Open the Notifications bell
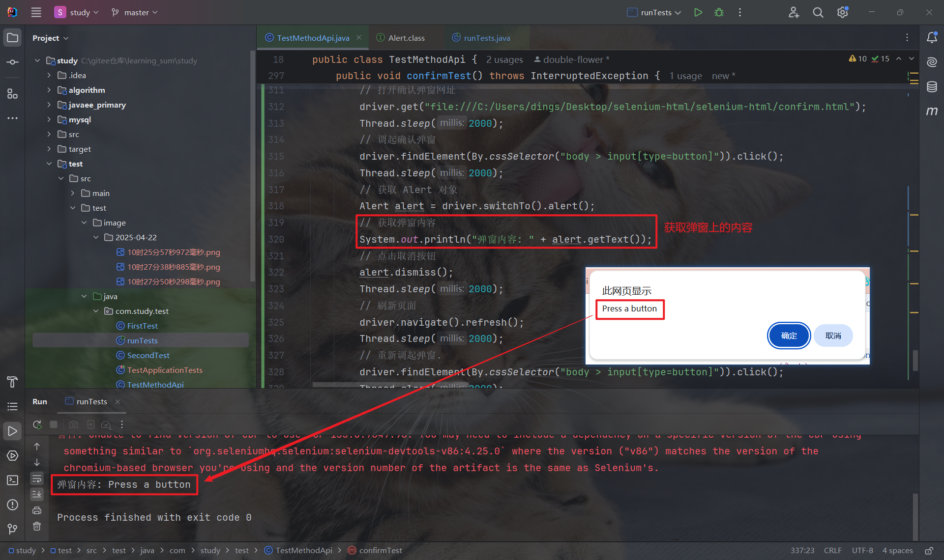Screen dimensions: 944x560 pos(932,37)
